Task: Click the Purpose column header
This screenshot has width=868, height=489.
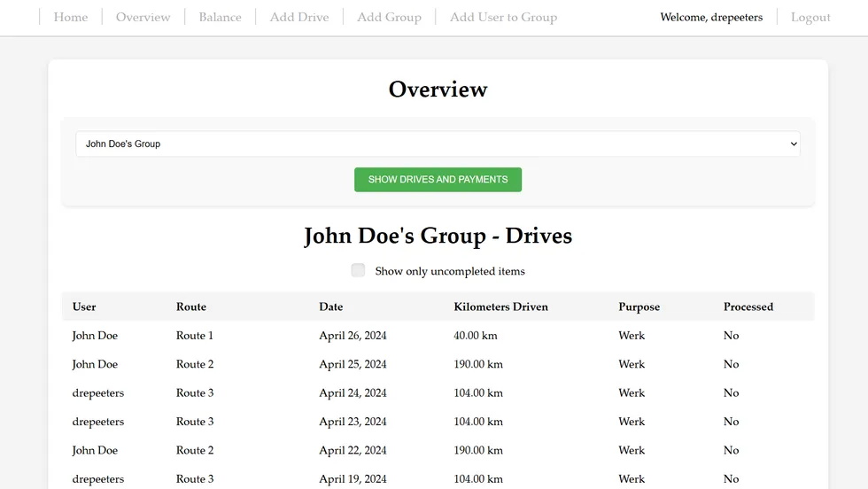Action: (639, 307)
